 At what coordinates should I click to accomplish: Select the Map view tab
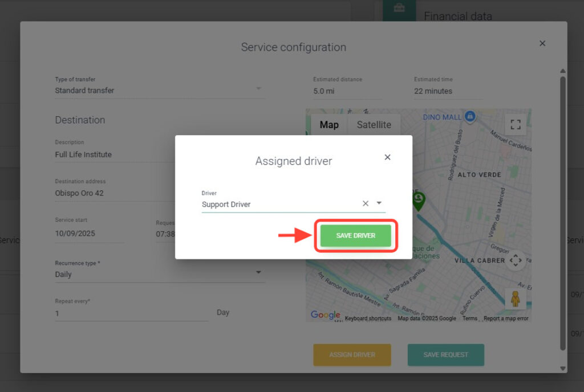328,125
